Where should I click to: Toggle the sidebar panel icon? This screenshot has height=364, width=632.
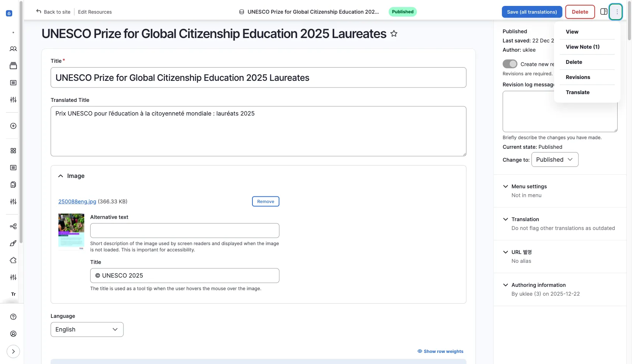coord(604,12)
